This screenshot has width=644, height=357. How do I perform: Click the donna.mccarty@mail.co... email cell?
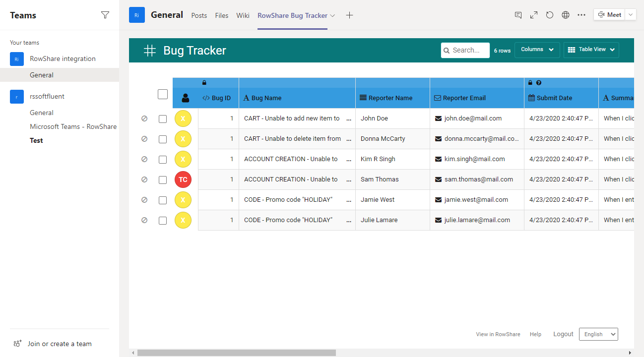coord(477,139)
